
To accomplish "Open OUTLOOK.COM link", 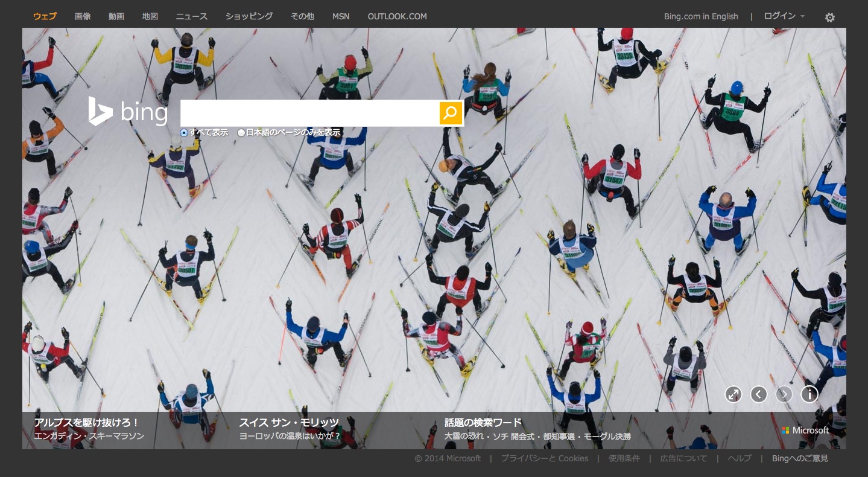I will click(397, 16).
